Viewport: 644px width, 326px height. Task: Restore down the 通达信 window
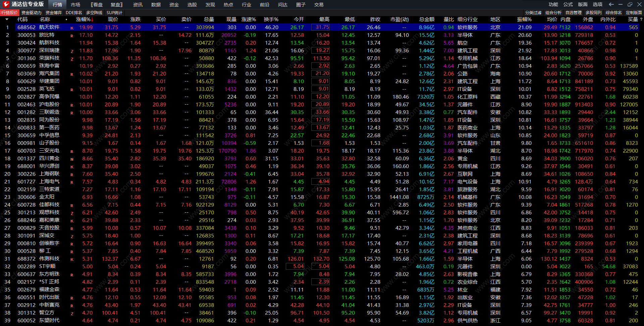tap(630, 4)
